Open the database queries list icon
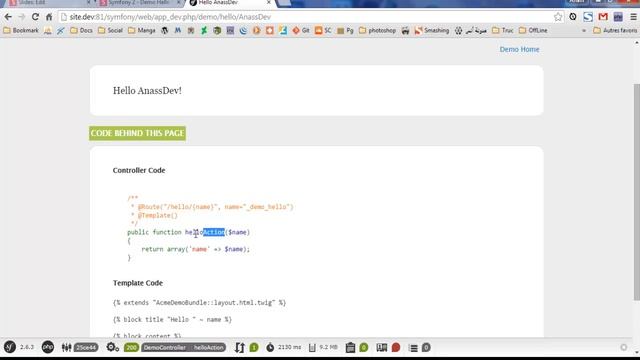The width and height of the screenshot is (640, 360). point(413,348)
